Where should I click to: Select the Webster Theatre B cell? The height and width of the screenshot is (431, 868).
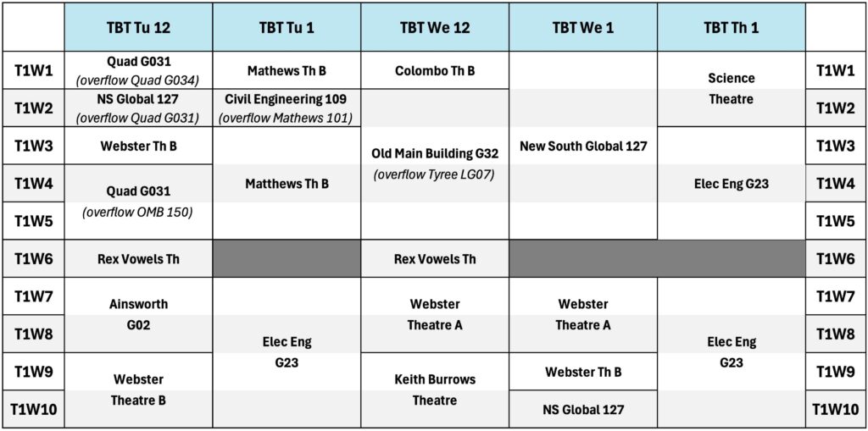coord(138,390)
